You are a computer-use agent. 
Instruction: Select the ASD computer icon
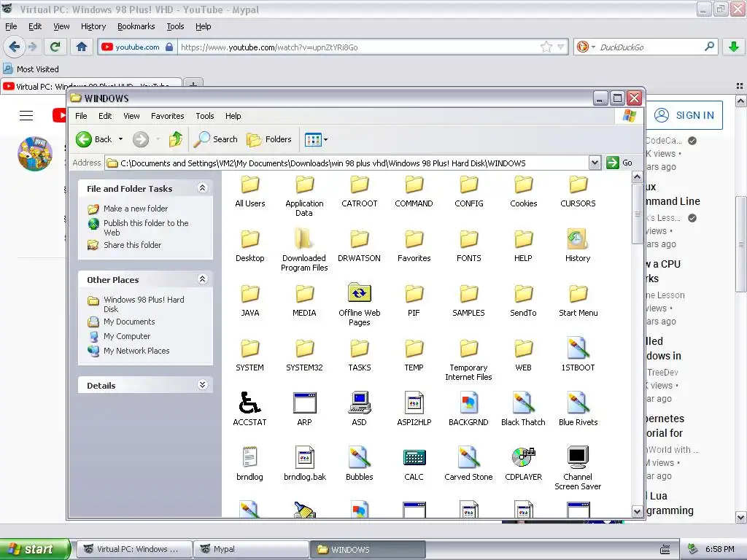coord(359,403)
